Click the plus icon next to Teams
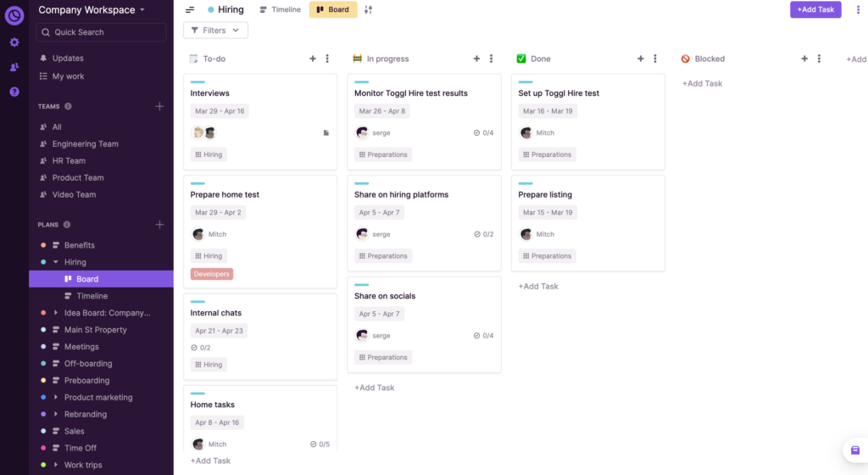 (159, 106)
